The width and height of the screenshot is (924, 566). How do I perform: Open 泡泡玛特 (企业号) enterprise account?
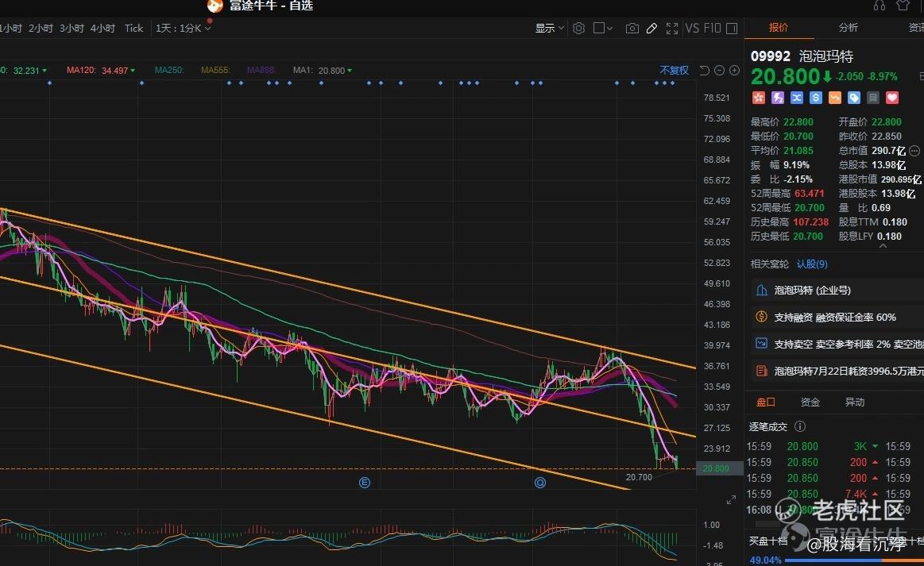click(x=837, y=290)
